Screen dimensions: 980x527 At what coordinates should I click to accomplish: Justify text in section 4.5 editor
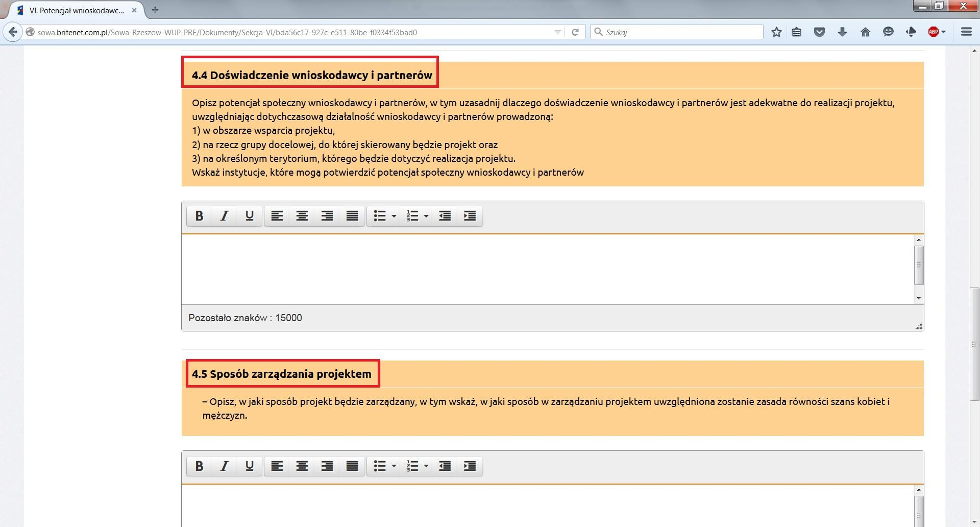(x=352, y=466)
